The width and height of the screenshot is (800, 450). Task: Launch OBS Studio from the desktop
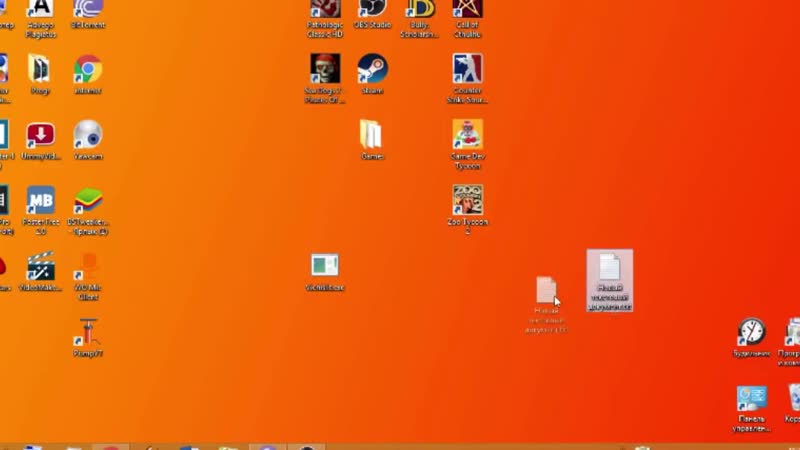point(372,14)
